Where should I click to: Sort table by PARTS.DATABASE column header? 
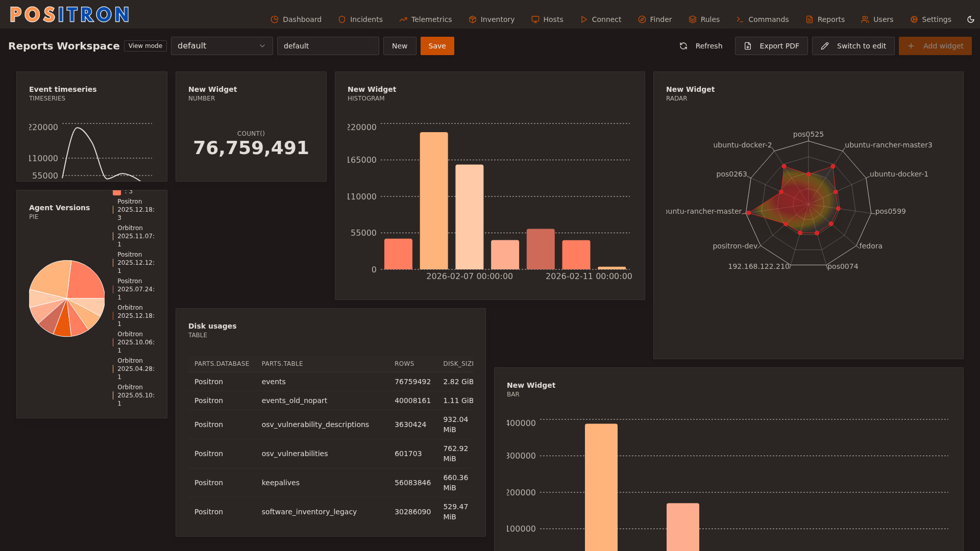pos(222,364)
